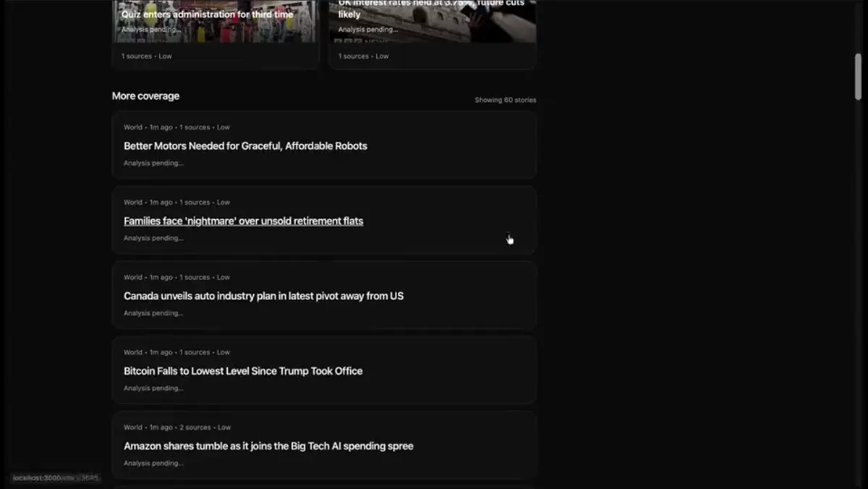Click 'Analysis pending...' under Amazon shares story
This screenshot has height=489, width=868.
tap(153, 464)
